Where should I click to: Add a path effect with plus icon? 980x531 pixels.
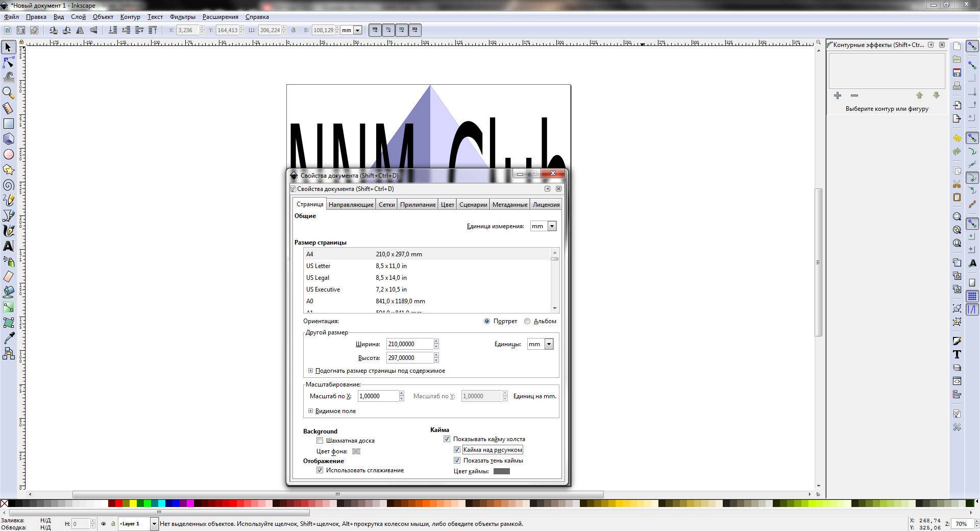pyautogui.click(x=838, y=95)
